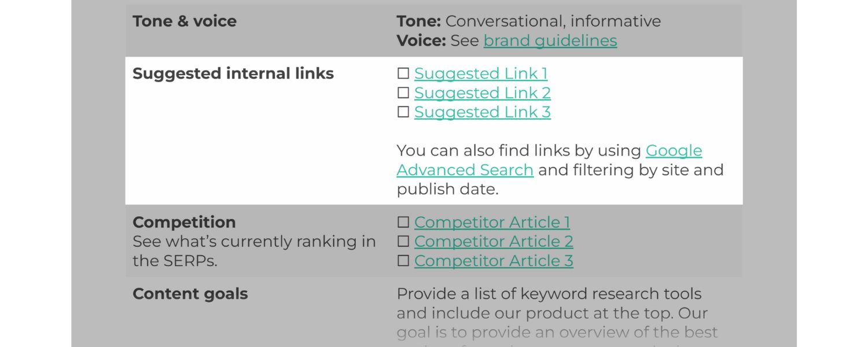This screenshot has width=868, height=347.
Task: Open the Google Advanced Search link
Action: (674, 150)
